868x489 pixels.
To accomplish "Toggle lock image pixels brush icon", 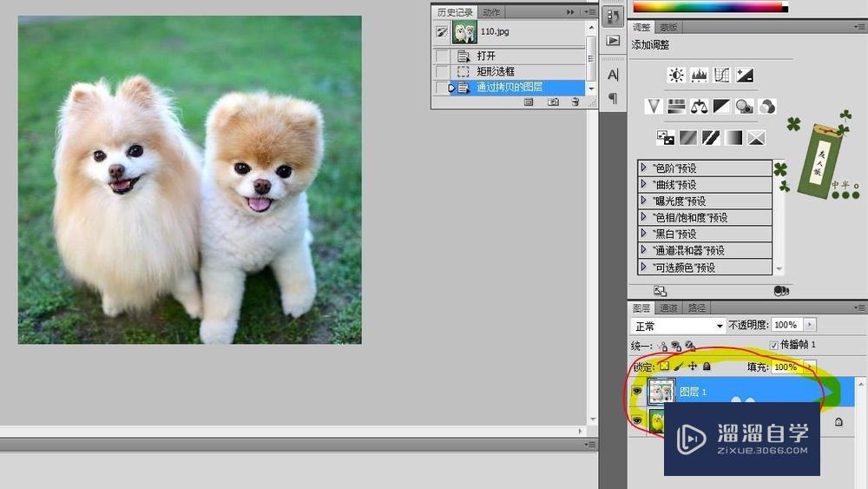I will 679,366.
